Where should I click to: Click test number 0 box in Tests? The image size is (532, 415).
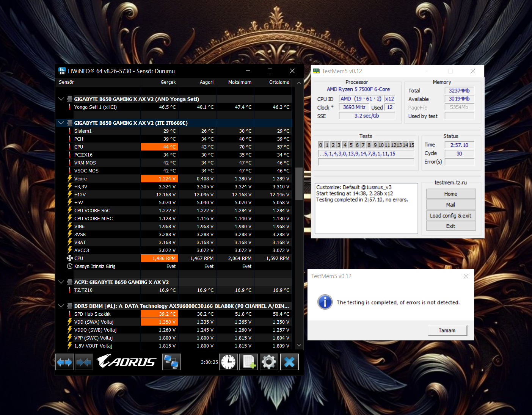321,145
